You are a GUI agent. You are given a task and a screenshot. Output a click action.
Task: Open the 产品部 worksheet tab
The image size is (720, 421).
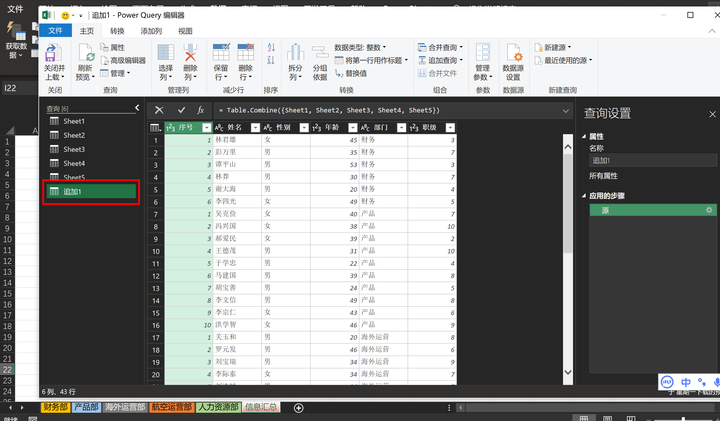coord(86,407)
